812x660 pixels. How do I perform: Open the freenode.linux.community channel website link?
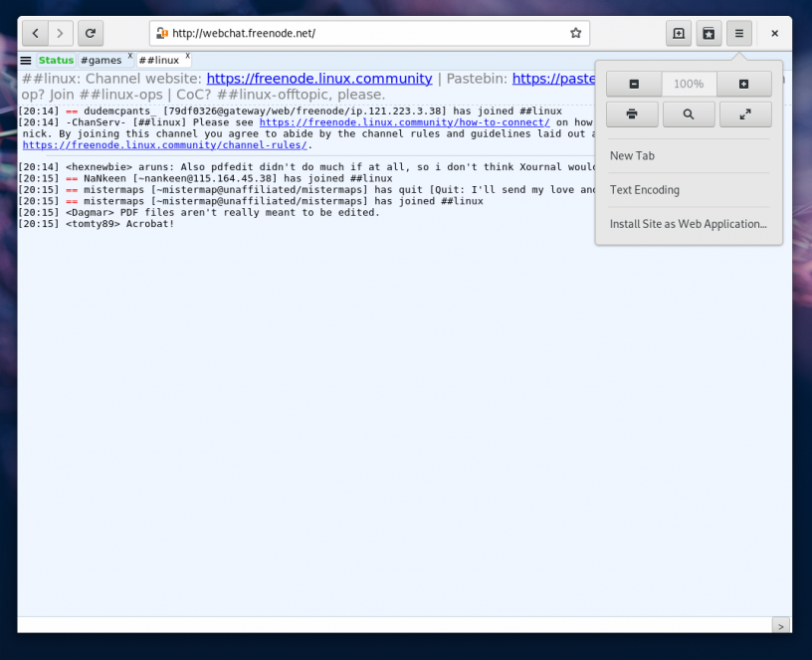[x=318, y=78]
